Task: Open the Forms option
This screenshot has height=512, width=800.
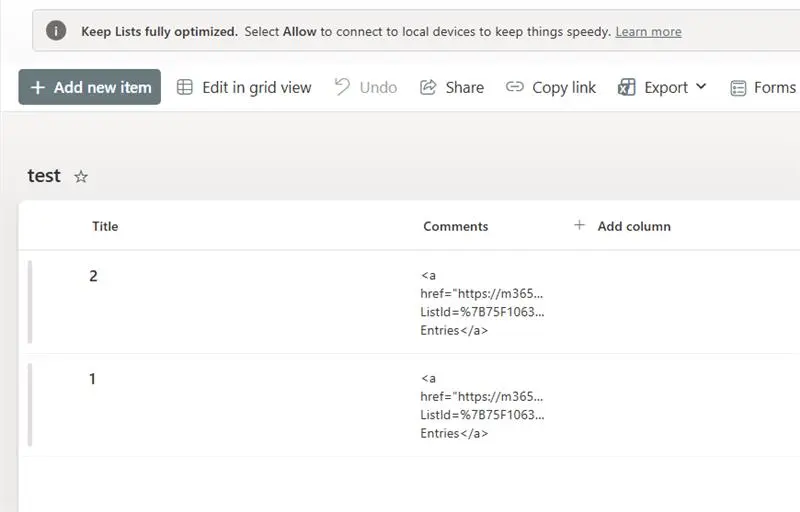Action: click(x=763, y=88)
